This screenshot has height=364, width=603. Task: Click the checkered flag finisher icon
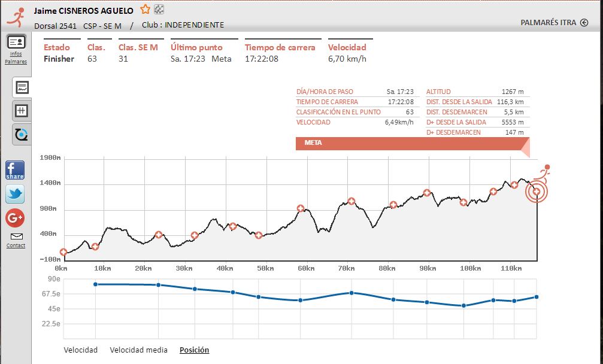(159, 10)
